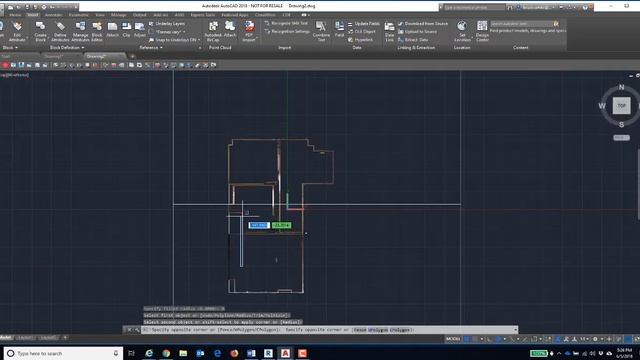Viewport: 640px width, 360px height.
Task: Launch the Block Editor
Action: 97,31
